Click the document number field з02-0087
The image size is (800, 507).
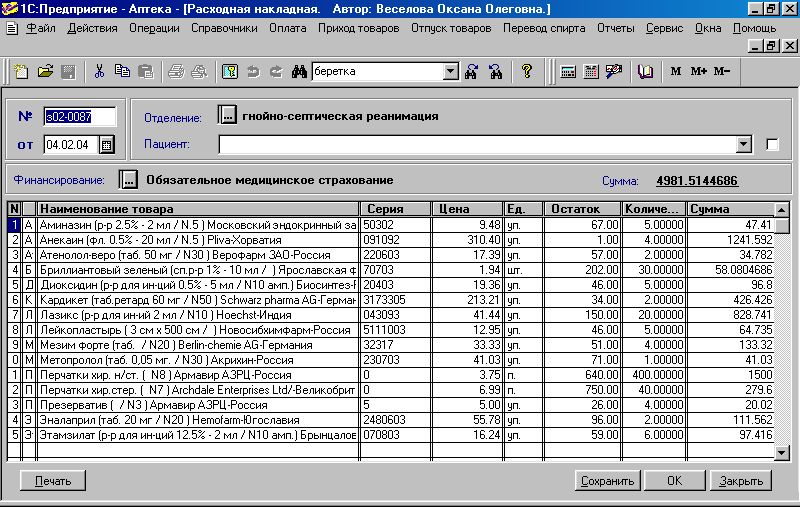coord(80,117)
